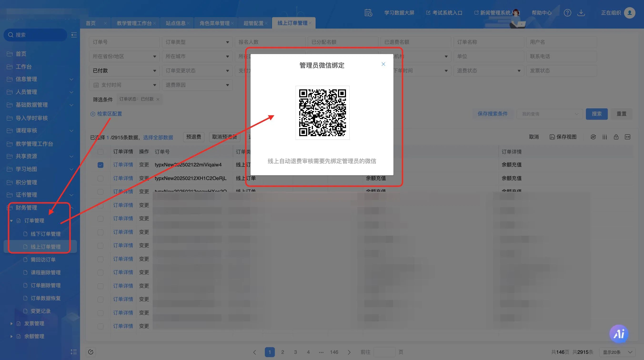Close the 角色菜单管理 tab

(232, 23)
